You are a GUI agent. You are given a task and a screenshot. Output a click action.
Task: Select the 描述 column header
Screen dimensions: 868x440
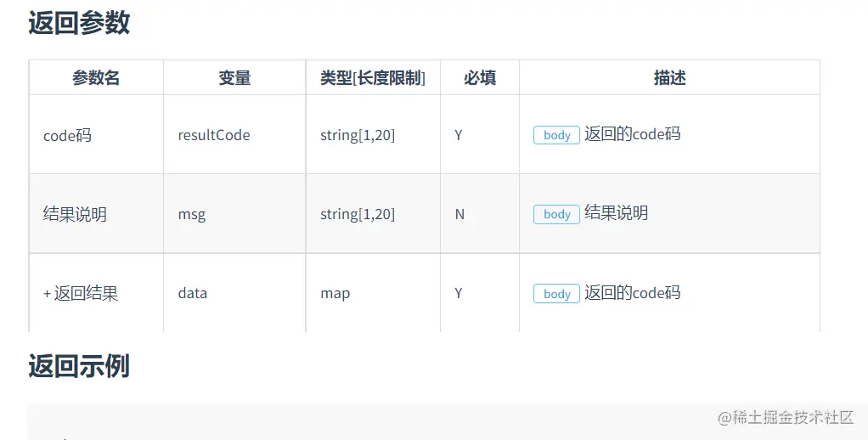coord(669,78)
